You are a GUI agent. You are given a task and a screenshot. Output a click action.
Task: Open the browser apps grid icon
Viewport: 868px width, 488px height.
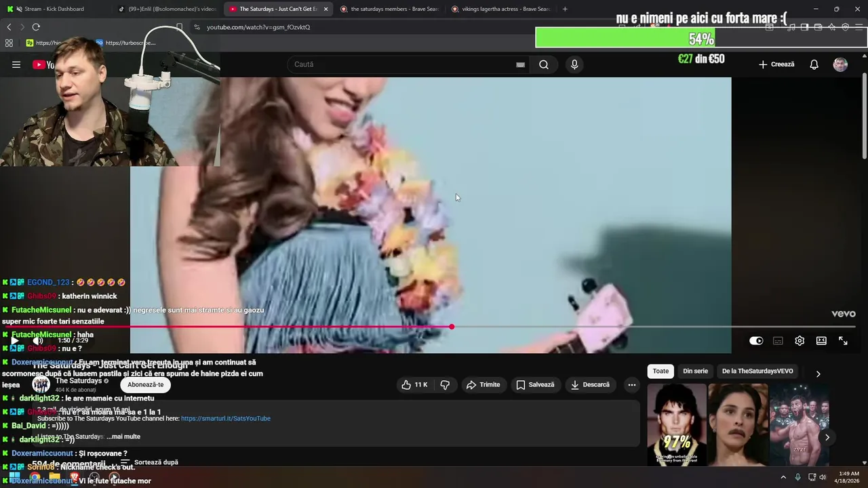[9, 43]
